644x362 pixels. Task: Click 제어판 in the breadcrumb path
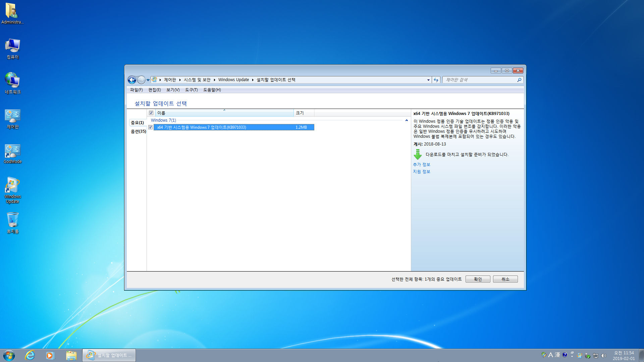click(x=170, y=80)
